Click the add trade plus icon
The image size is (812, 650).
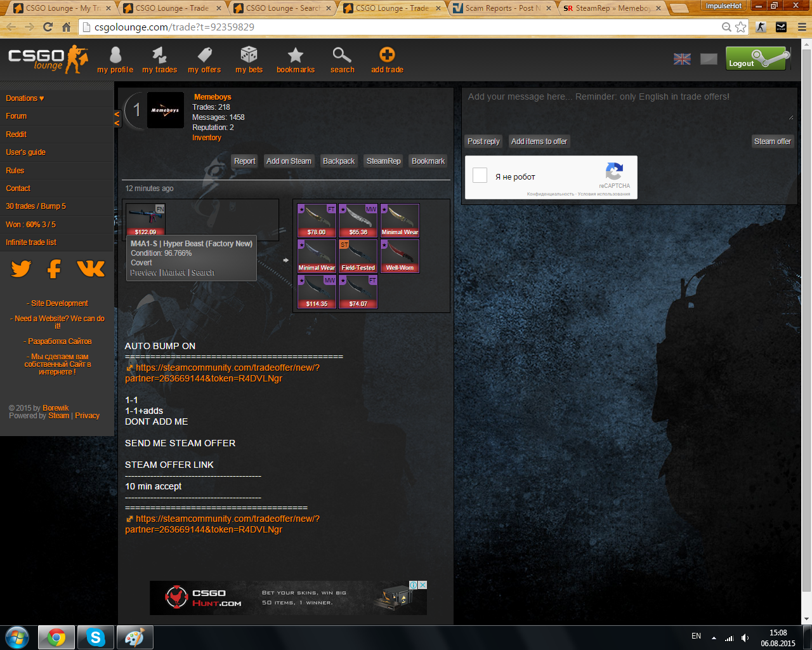tap(387, 55)
